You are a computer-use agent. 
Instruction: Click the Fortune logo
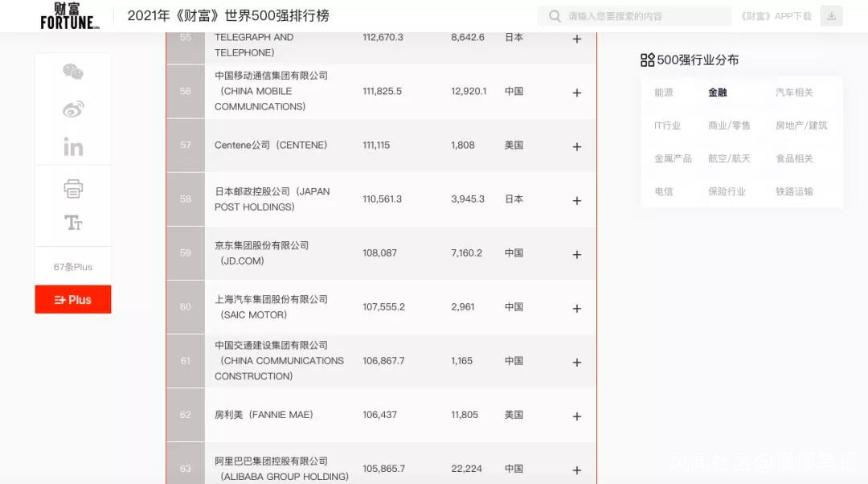[x=70, y=15]
